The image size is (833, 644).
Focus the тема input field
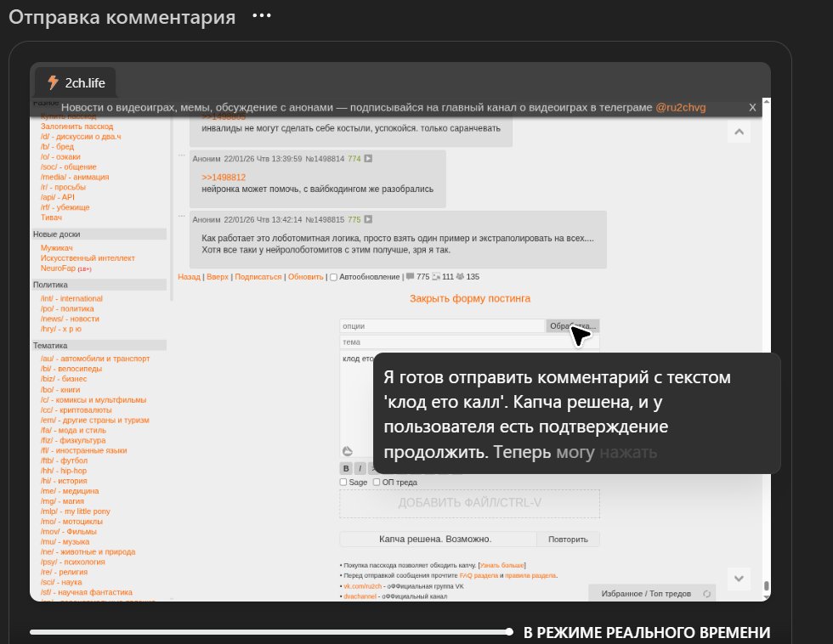pos(469,342)
